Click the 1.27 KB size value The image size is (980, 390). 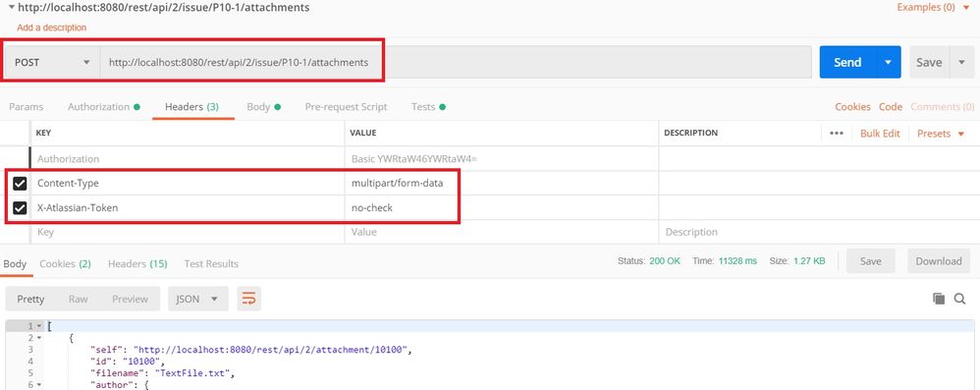[x=809, y=261]
